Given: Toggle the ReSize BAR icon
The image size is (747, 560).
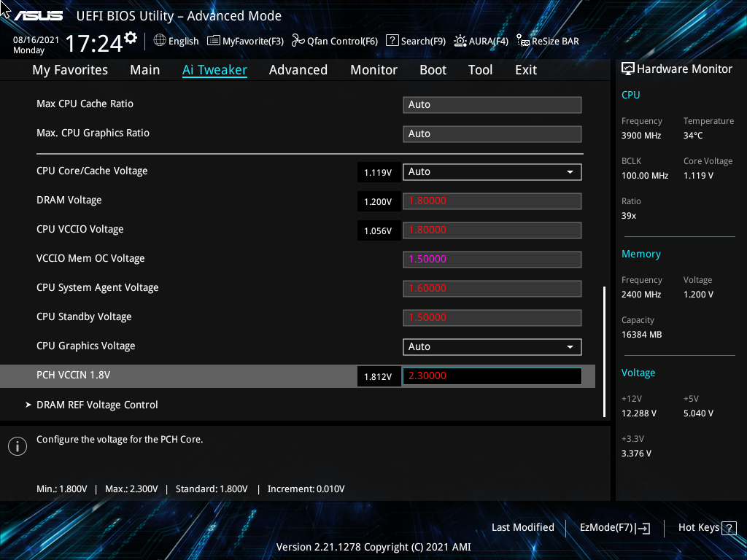Looking at the screenshot, I should click(x=523, y=41).
